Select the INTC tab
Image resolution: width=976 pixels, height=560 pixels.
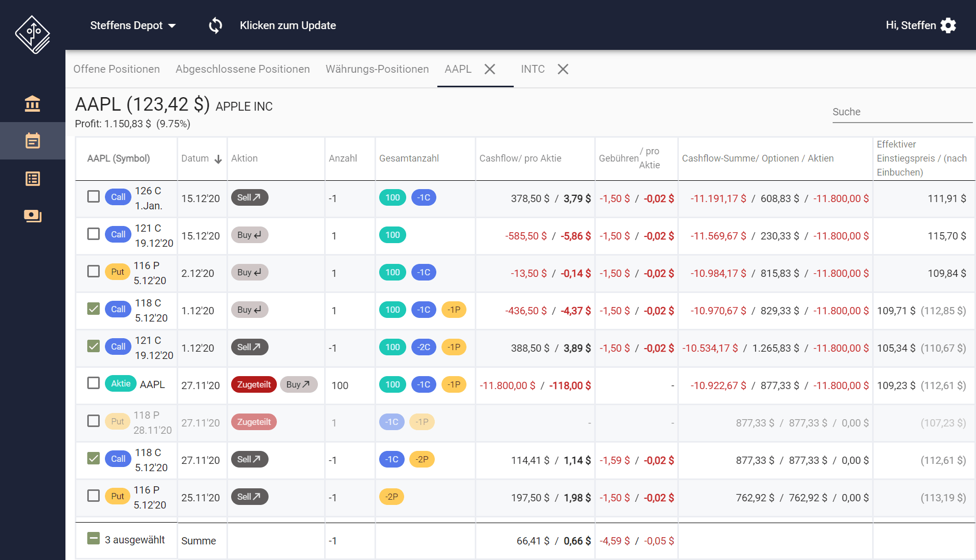[x=533, y=69]
